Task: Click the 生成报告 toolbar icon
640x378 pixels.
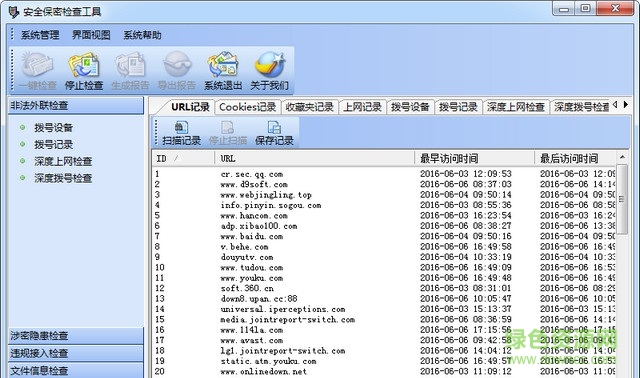Action: click(130, 71)
